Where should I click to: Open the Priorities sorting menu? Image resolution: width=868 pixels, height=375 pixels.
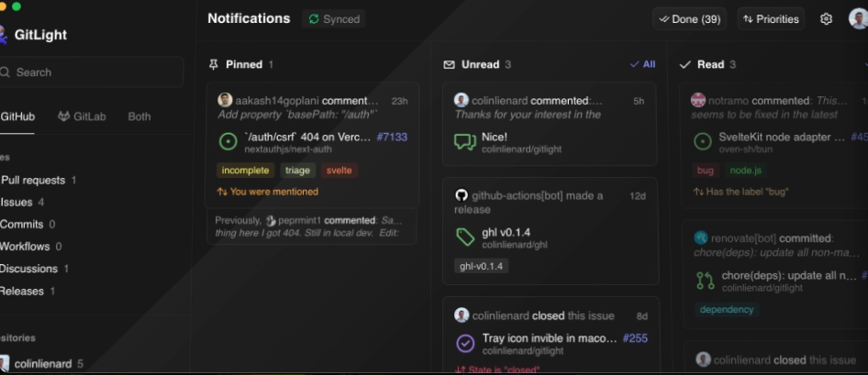(771, 18)
